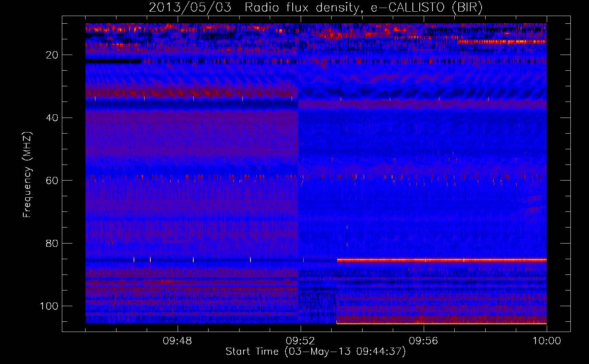Click the 09:48 time tick label
This screenshot has height=364, width=589.
click(177, 341)
